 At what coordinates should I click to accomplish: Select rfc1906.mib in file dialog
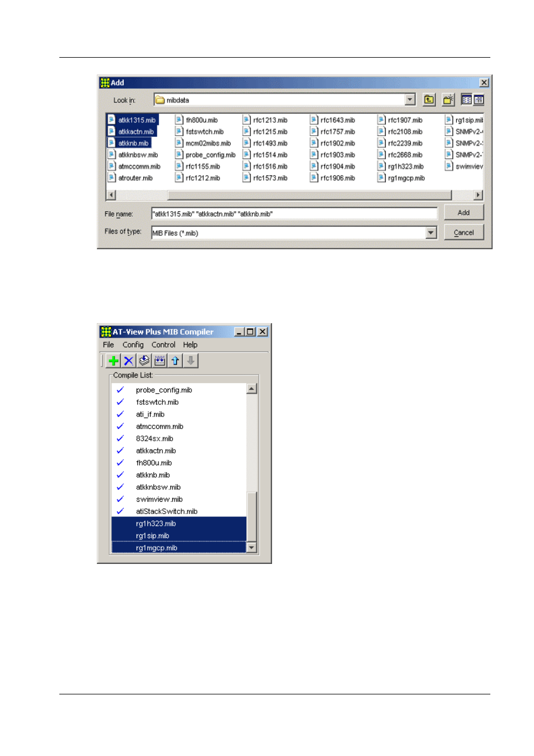coord(338,178)
